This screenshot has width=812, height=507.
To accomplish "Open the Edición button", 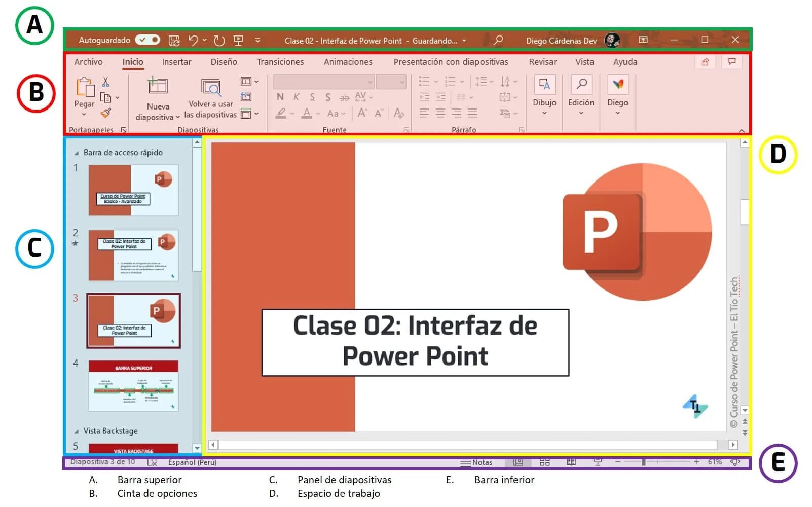I will click(x=581, y=95).
